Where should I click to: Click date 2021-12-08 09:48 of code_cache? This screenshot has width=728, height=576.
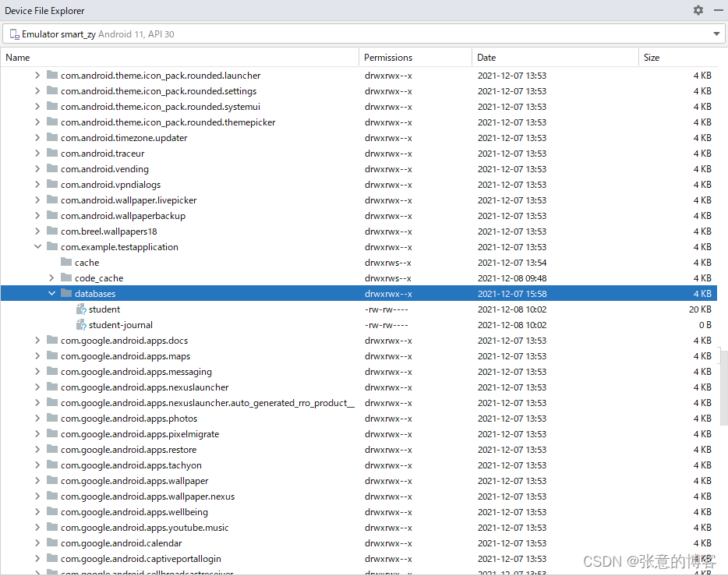tap(512, 278)
